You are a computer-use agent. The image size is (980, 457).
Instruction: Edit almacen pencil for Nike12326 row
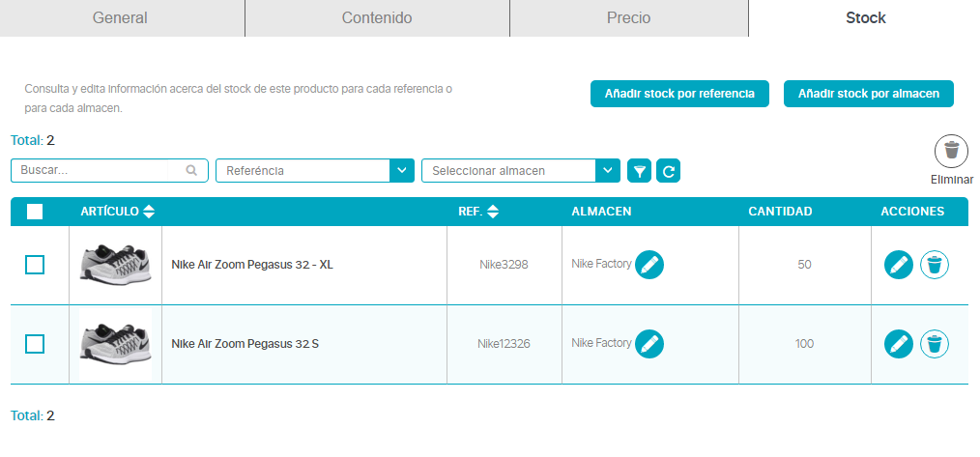coord(649,343)
